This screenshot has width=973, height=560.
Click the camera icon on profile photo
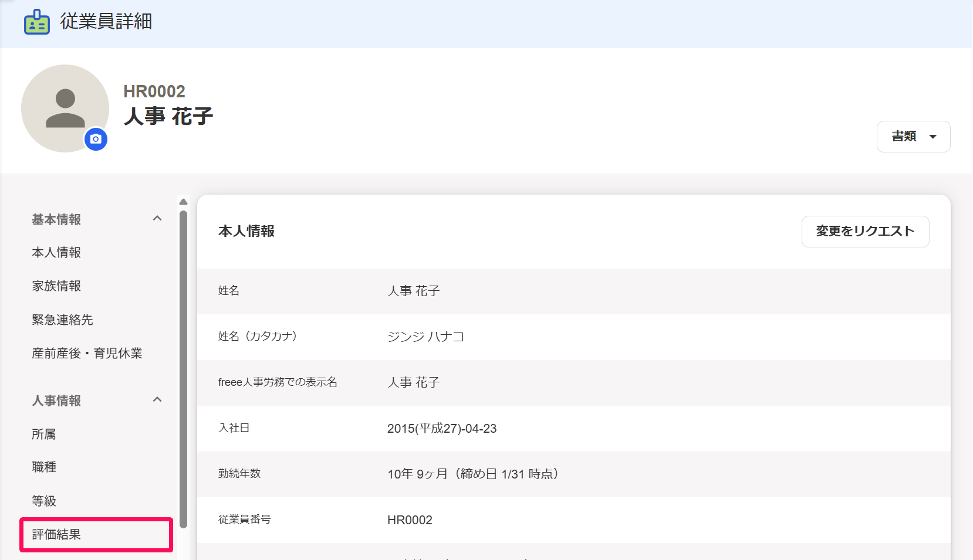tap(96, 139)
